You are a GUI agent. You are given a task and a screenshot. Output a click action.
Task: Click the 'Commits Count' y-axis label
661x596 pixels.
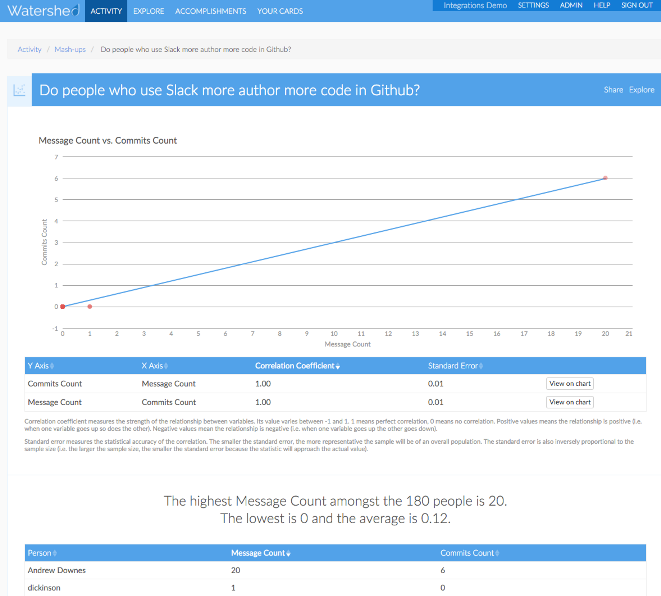point(44,242)
